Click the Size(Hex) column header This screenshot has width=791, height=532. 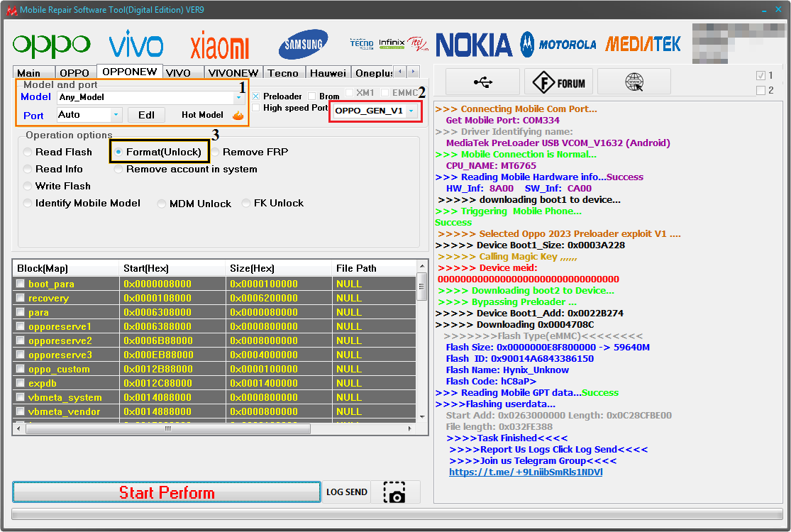(x=279, y=268)
